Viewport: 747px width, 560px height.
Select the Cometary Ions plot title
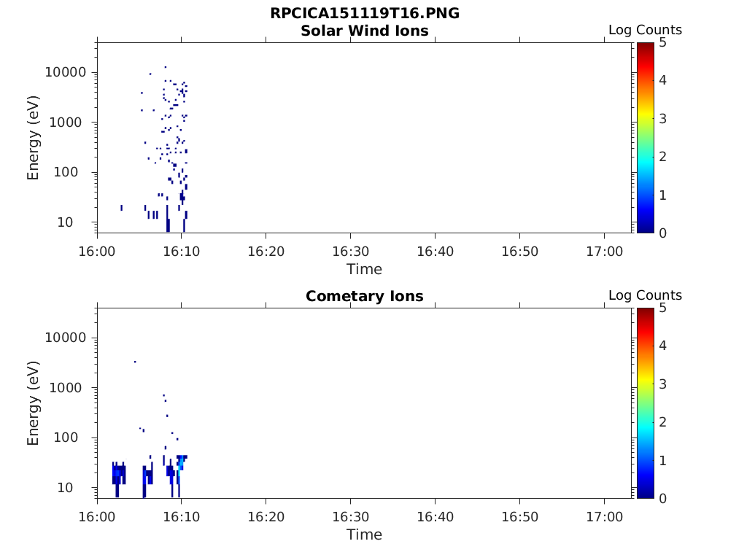click(365, 296)
